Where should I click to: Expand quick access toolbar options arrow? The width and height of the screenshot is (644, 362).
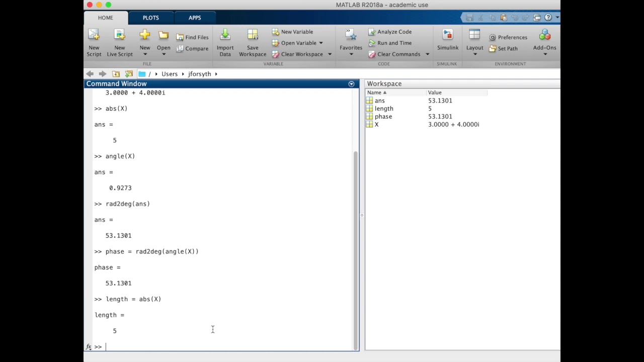(x=557, y=18)
